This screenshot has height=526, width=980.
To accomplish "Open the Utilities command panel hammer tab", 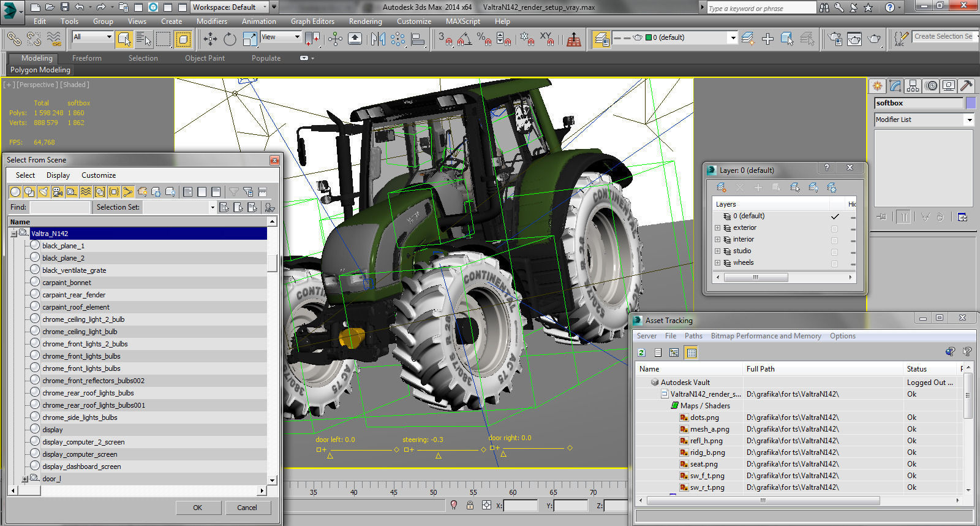I will pos(967,86).
